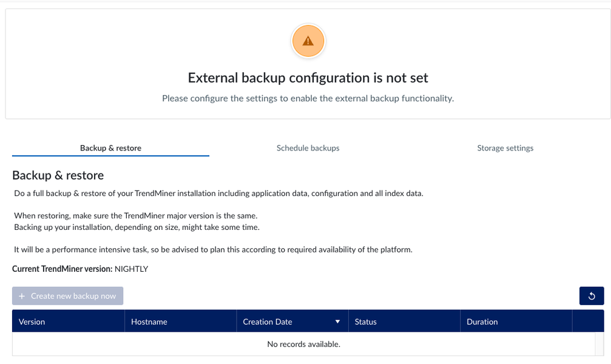Open the Storage settings tab
Viewport: 611px width, 364px height.
pos(505,147)
